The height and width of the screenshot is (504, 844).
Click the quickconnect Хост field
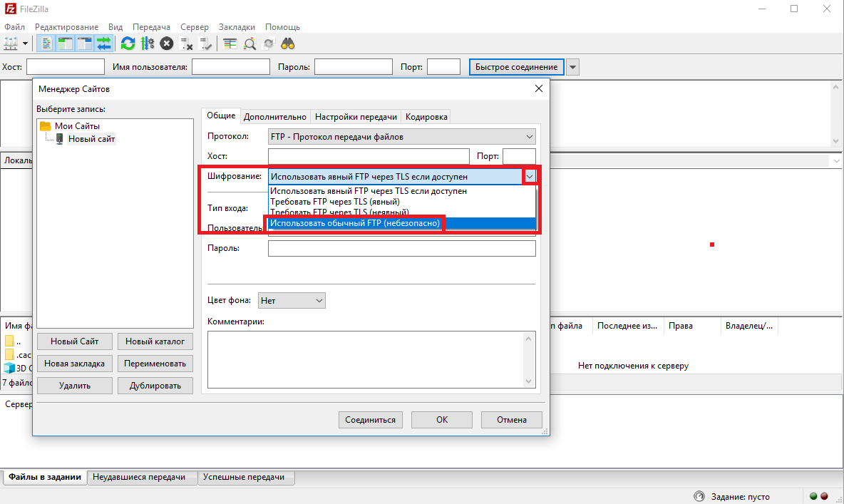point(66,67)
